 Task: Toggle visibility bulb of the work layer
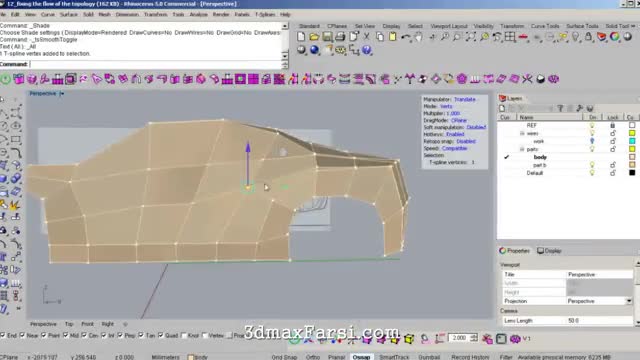(x=592, y=141)
